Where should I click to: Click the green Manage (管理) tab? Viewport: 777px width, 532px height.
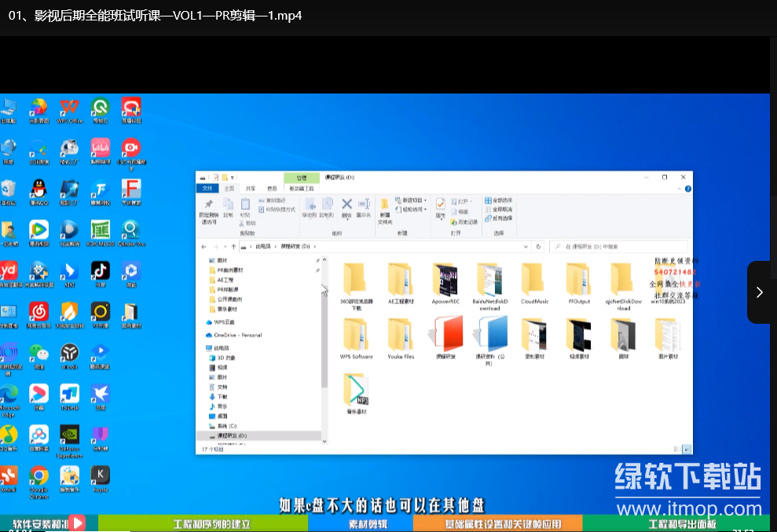point(301,178)
